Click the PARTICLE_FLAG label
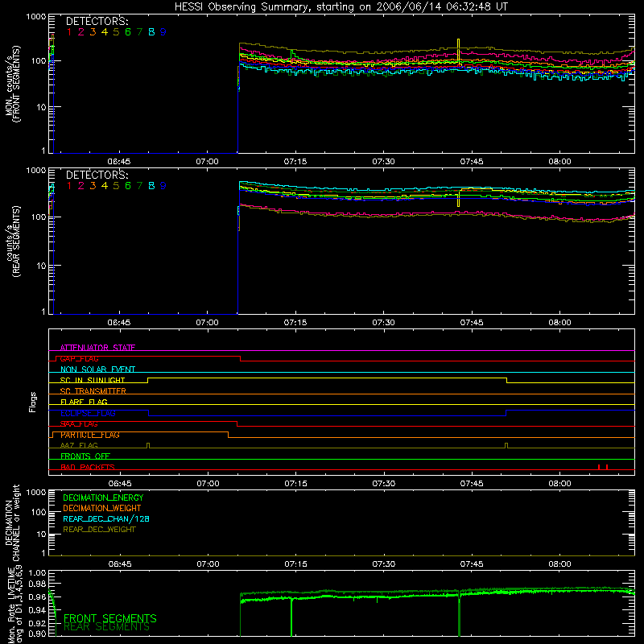 pyautogui.click(x=90, y=435)
